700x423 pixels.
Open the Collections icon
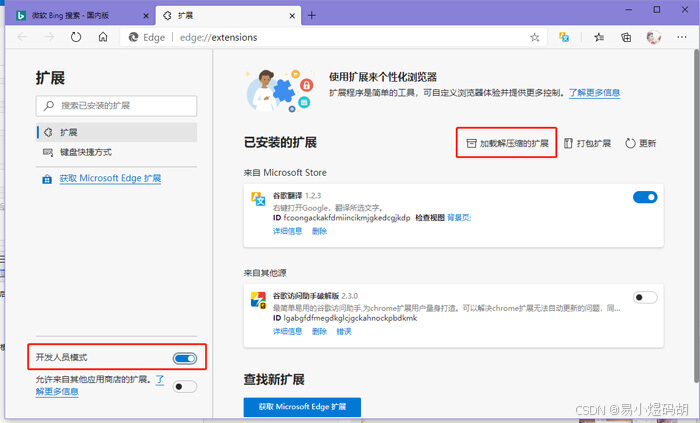click(626, 37)
